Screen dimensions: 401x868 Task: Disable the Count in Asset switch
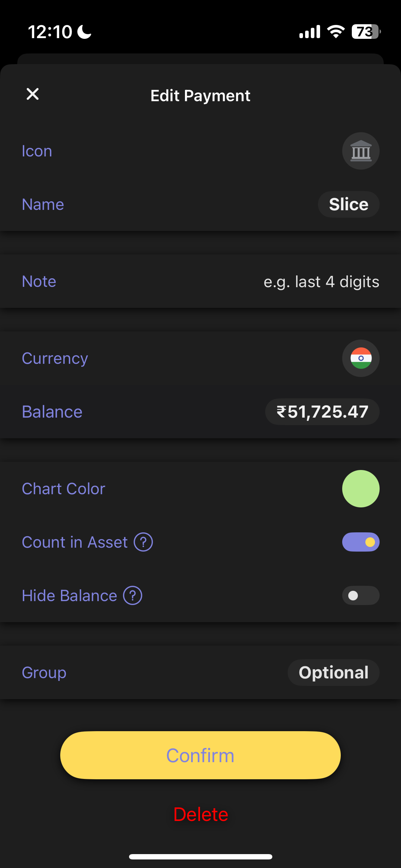[361, 542]
